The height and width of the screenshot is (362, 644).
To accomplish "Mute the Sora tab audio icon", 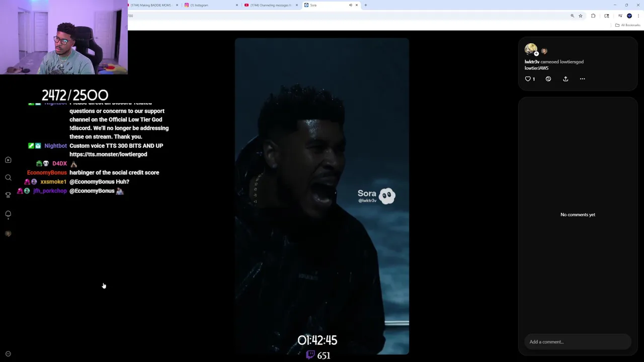I will 351,5.
